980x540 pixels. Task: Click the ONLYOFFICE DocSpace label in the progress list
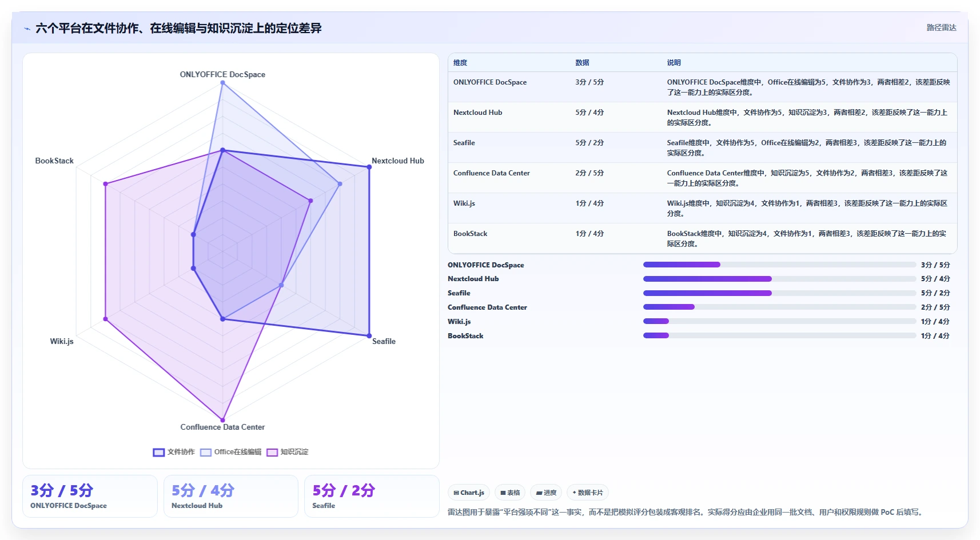(485, 265)
